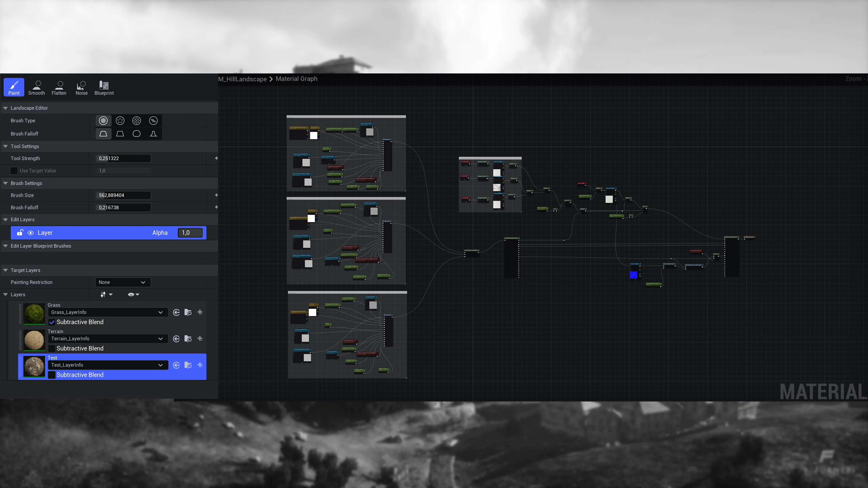Browse to Terrain_LayerInfo asset in content browser
The width and height of the screenshot is (868, 488).
tap(188, 339)
